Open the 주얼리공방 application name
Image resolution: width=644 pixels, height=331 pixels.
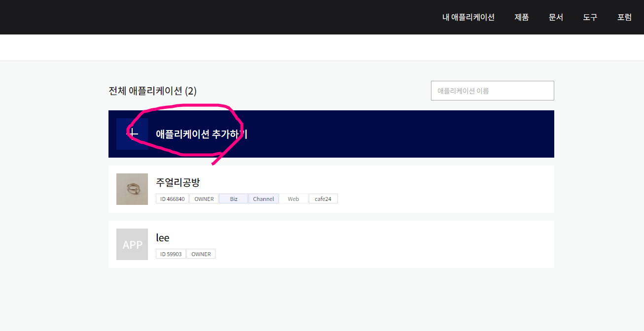[178, 182]
